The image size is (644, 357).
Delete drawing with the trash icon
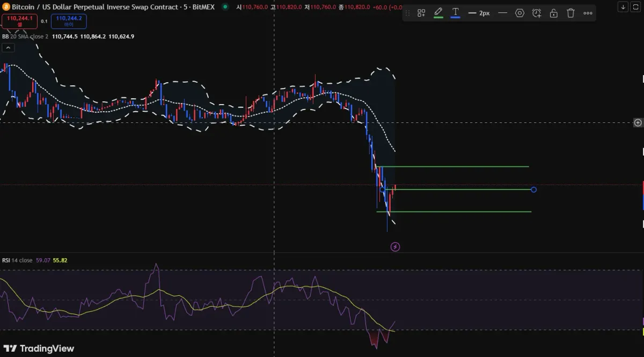click(x=570, y=13)
